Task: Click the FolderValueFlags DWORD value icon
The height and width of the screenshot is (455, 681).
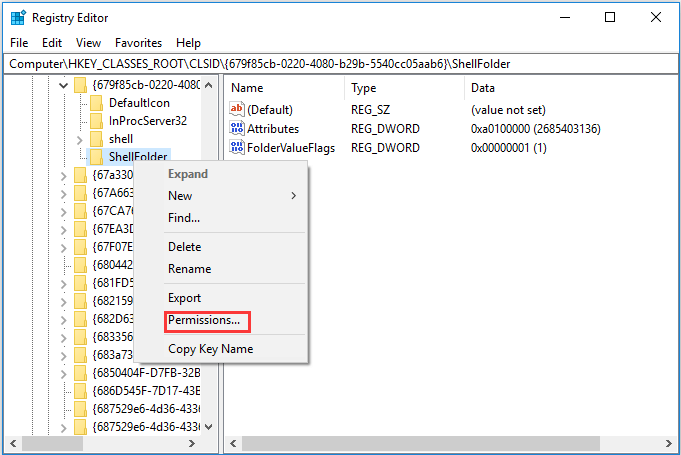Action: click(237, 147)
